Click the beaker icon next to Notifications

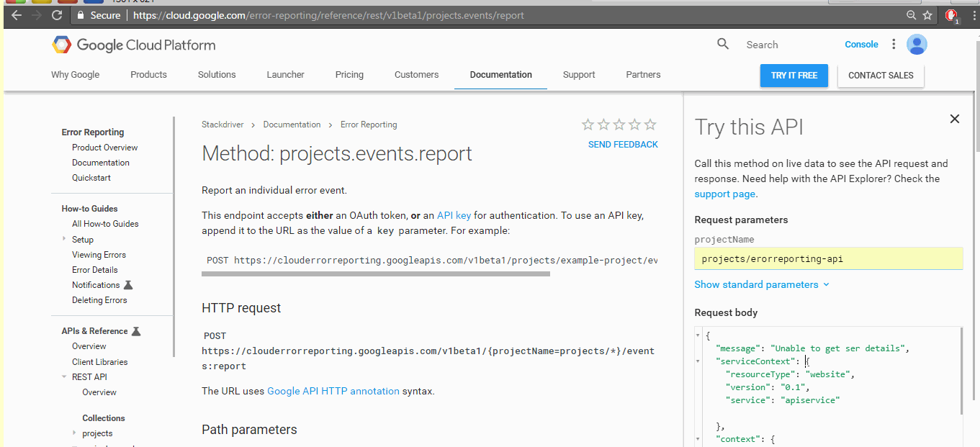pos(128,285)
